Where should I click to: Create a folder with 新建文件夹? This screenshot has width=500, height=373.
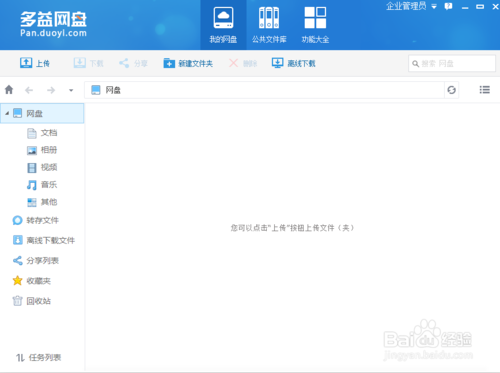click(x=188, y=63)
